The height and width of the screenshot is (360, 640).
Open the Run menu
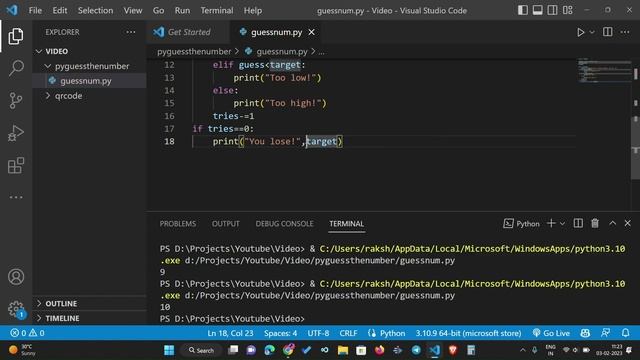(x=182, y=11)
